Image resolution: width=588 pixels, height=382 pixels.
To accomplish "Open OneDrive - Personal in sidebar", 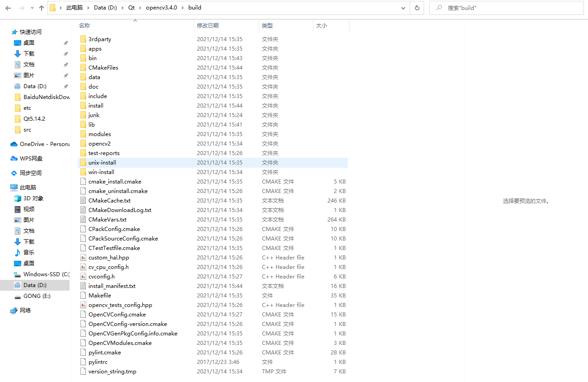I will 44,144.
